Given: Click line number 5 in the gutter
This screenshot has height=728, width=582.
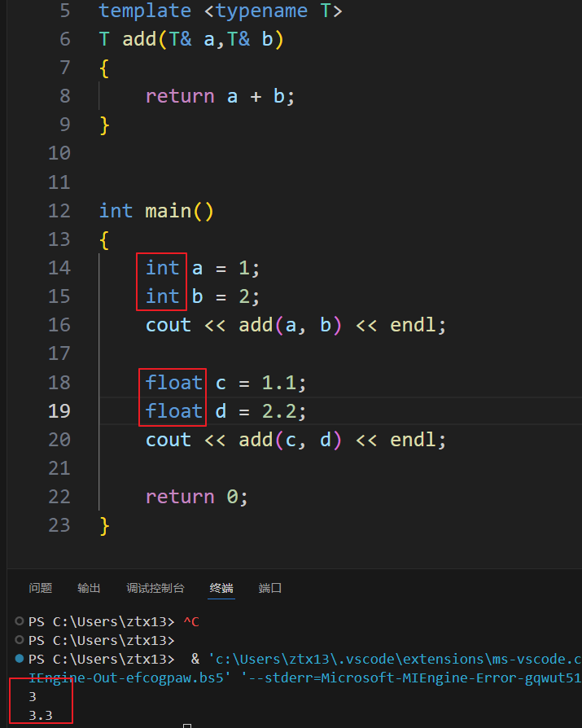Looking at the screenshot, I should click(x=65, y=11).
